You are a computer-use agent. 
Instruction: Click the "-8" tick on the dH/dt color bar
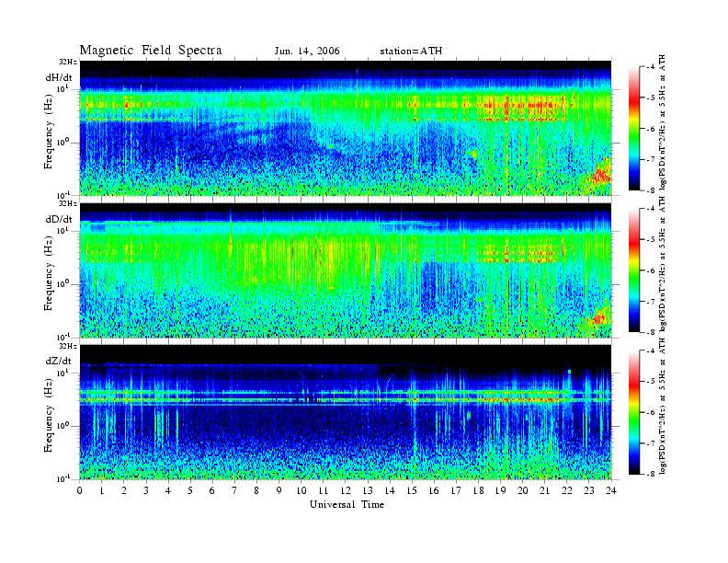[649, 190]
